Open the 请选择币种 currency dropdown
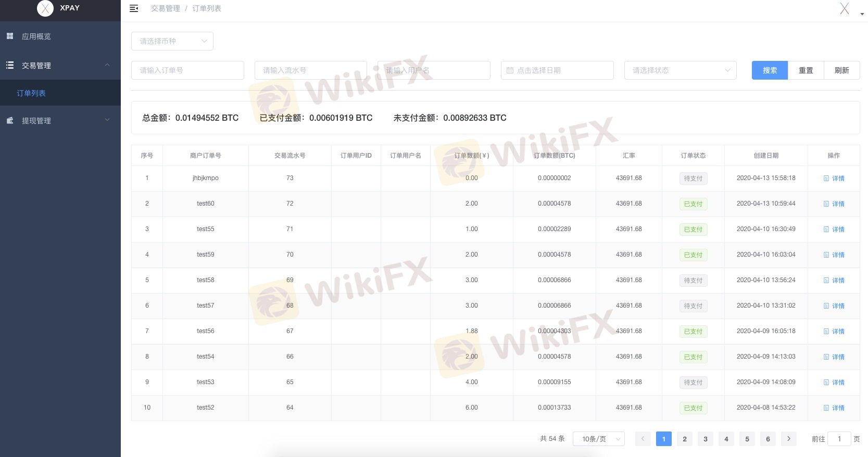Screen dimensions: 868x457 (x=172, y=41)
